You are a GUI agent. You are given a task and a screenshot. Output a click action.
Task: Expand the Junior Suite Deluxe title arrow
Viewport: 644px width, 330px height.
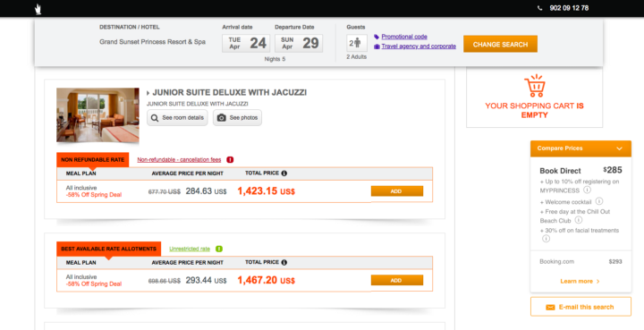pyautogui.click(x=148, y=93)
